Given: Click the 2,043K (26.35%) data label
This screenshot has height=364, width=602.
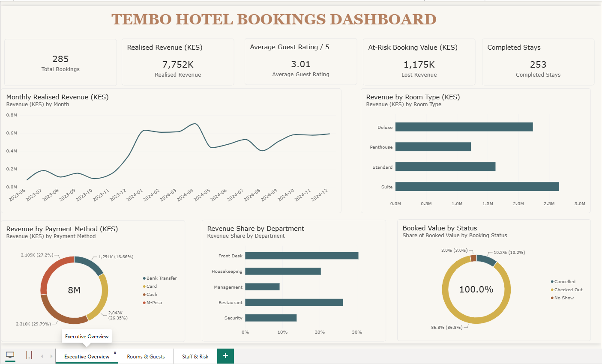Looking at the screenshot, I should 118,316.
